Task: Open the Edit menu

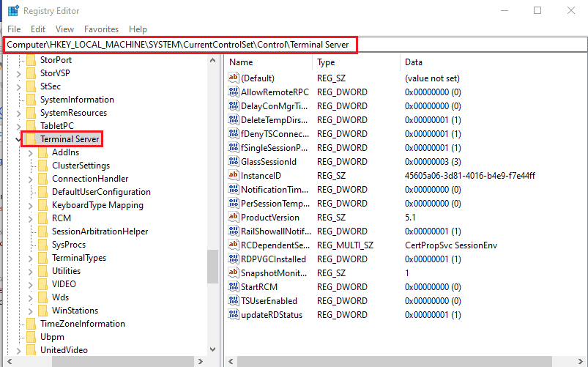Action: coord(38,29)
